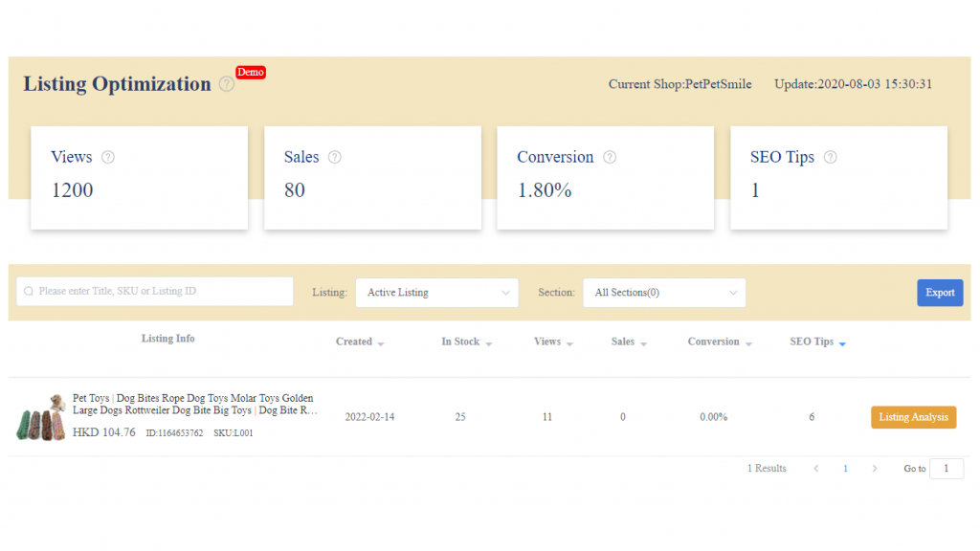Screen dimensions: 980x551
Task: Click the previous page arrow in pagination
Action: pos(815,468)
